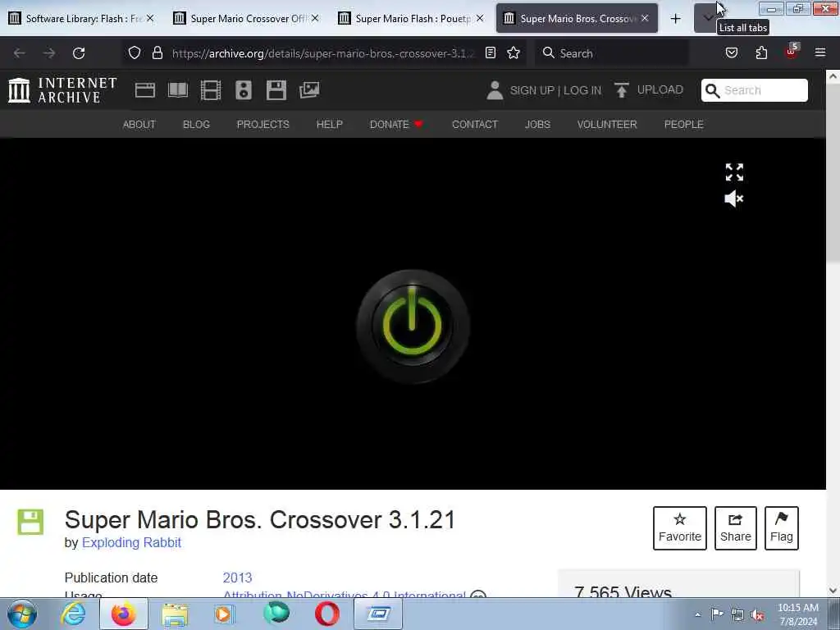Open the JOBS menu item
This screenshot has width=840, height=630.
click(537, 125)
